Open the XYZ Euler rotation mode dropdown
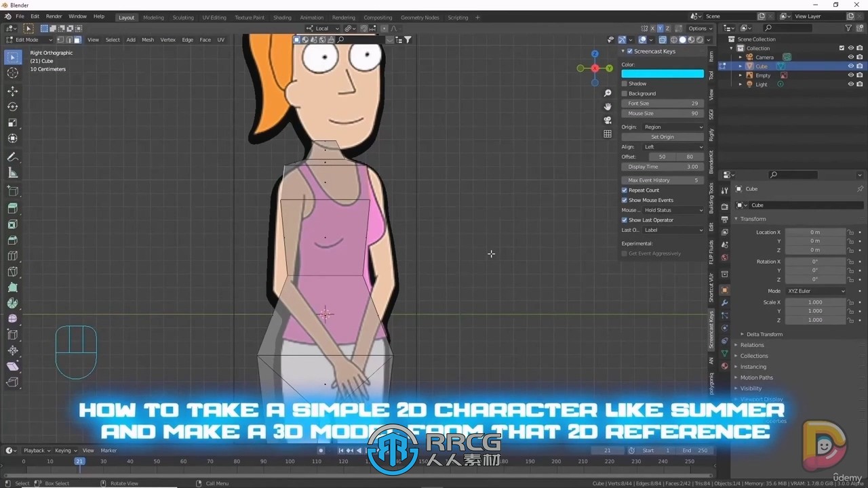The height and width of the screenshot is (488, 868). point(816,291)
